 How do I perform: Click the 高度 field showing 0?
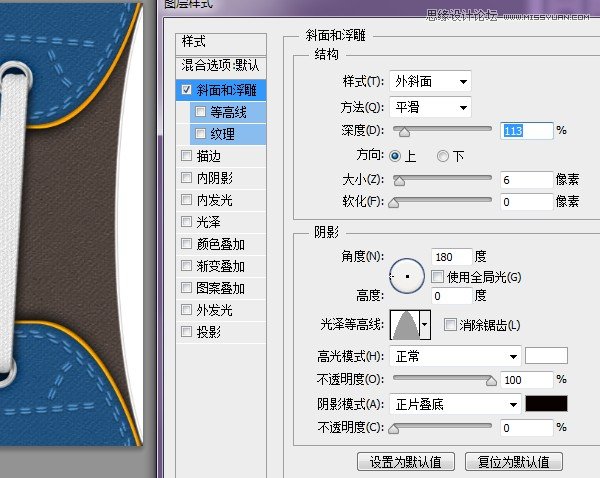pyautogui.click(x=452, y=296)
